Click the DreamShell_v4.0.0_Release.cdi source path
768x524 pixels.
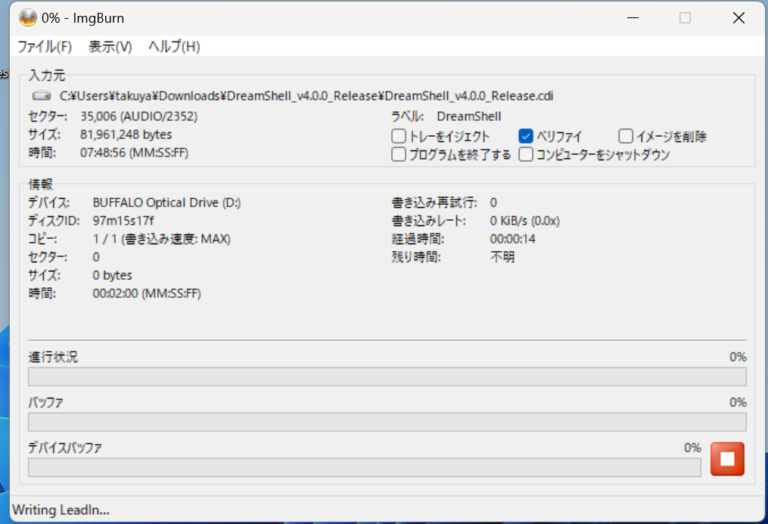[x=306, y=96]
